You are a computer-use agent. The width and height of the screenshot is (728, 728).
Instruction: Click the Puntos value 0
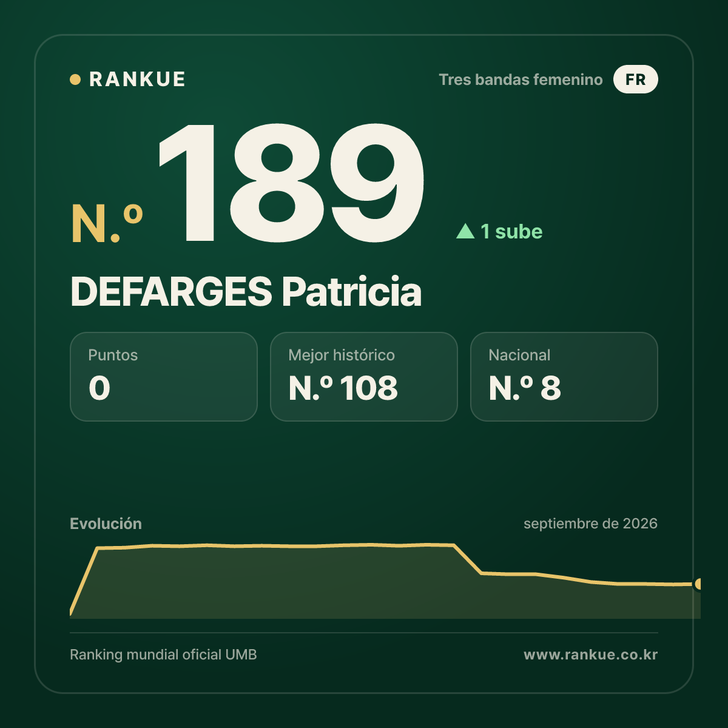[99, 388]
